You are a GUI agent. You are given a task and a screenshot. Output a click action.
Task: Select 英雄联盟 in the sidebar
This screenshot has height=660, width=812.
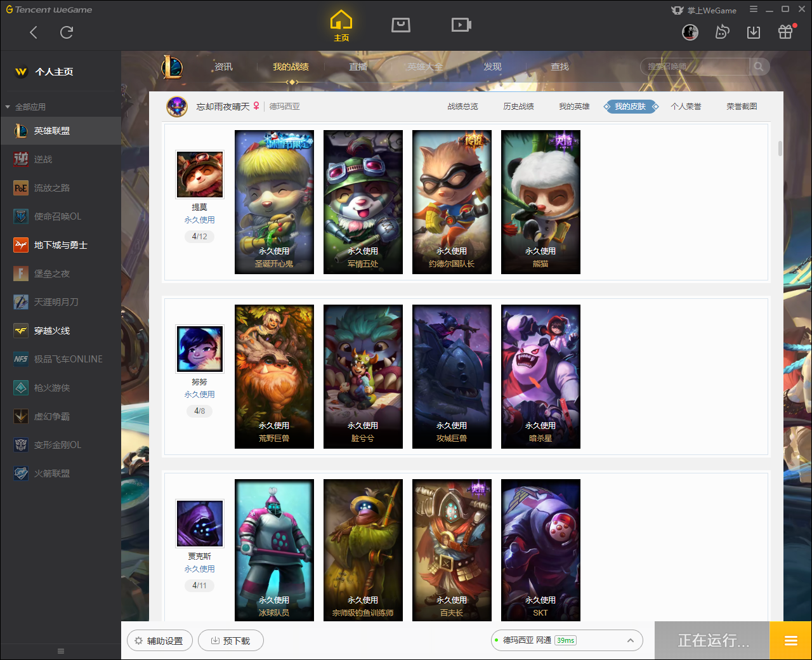60,131
